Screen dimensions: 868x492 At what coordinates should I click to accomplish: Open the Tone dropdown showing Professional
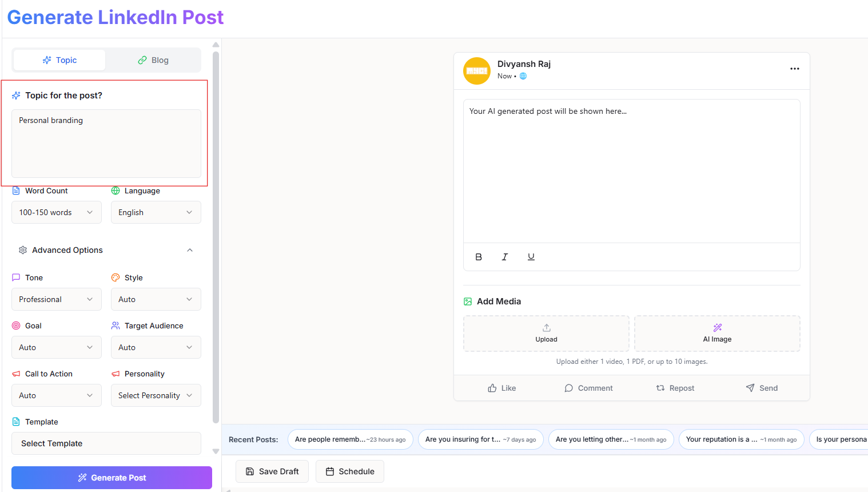point(57,299)
